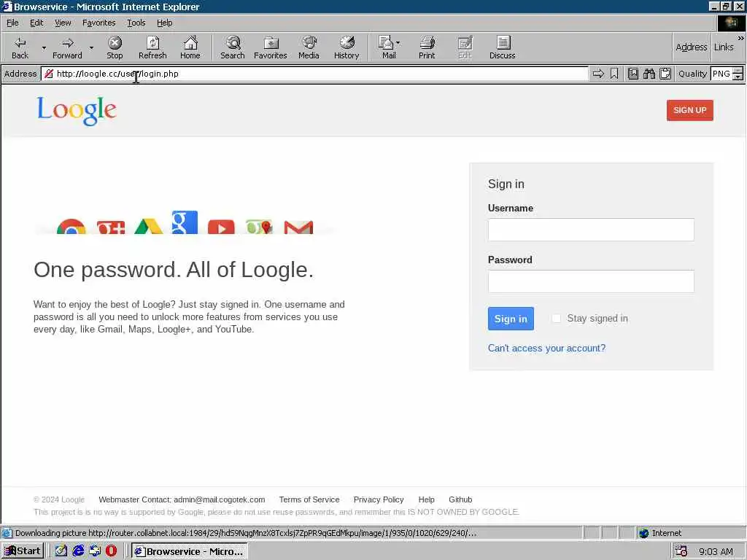747x560 pixels.
Task: Go to the Home page
Action: tap(190, 47)
